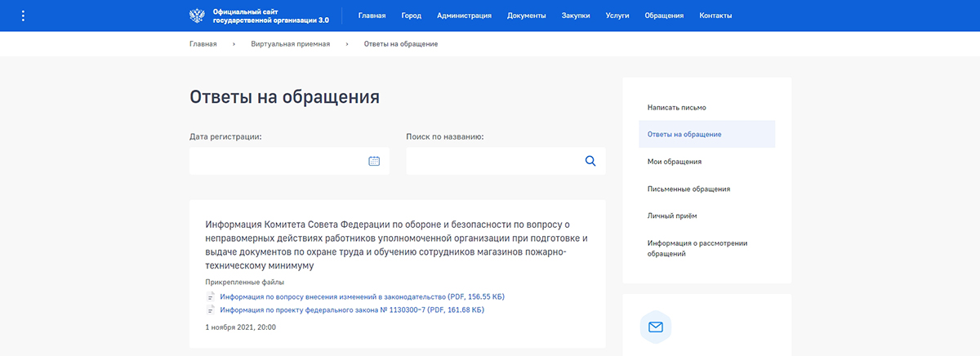Go to Виртуальная приемная in the breadcrumb
This screenshot has height=356, width=980.
tap(291, 43)
